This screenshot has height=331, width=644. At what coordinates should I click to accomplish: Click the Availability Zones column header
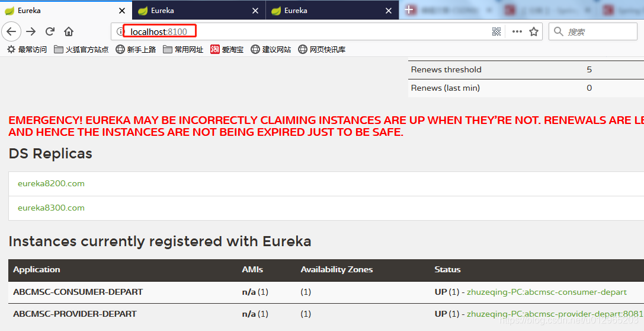337,270
